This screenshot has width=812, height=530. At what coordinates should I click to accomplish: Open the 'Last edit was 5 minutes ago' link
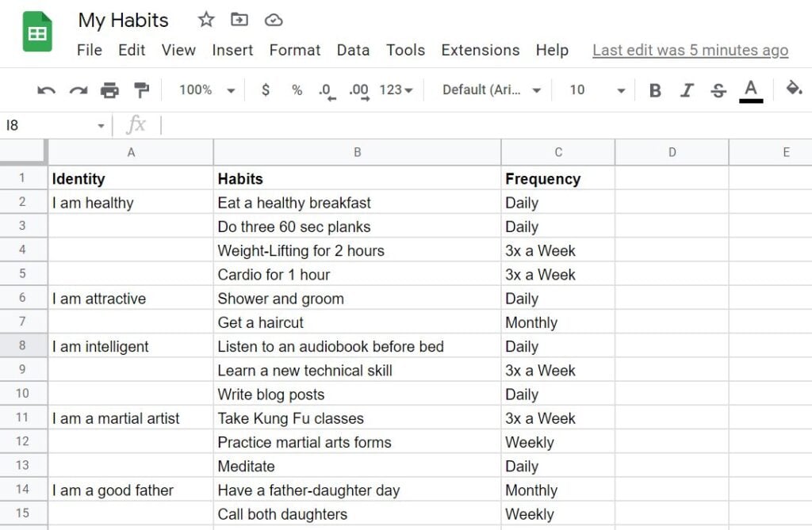690,50
